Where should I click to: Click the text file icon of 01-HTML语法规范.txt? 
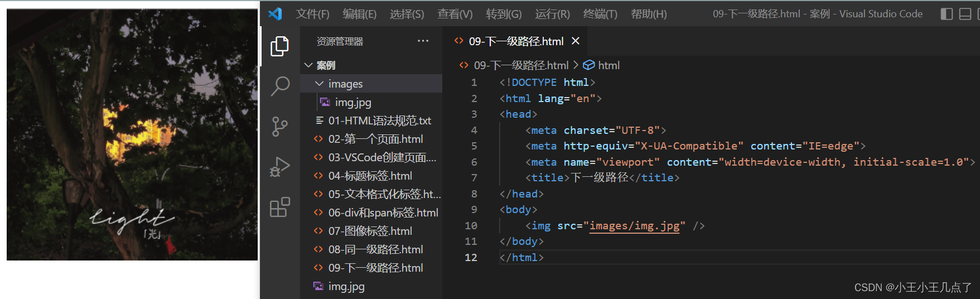[x=320, y=120]
